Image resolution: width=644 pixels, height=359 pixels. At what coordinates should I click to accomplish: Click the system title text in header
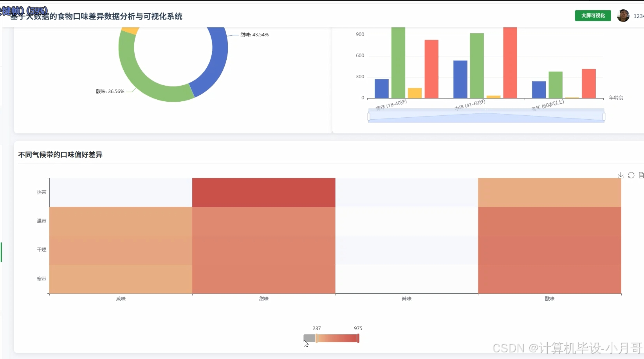96,16
